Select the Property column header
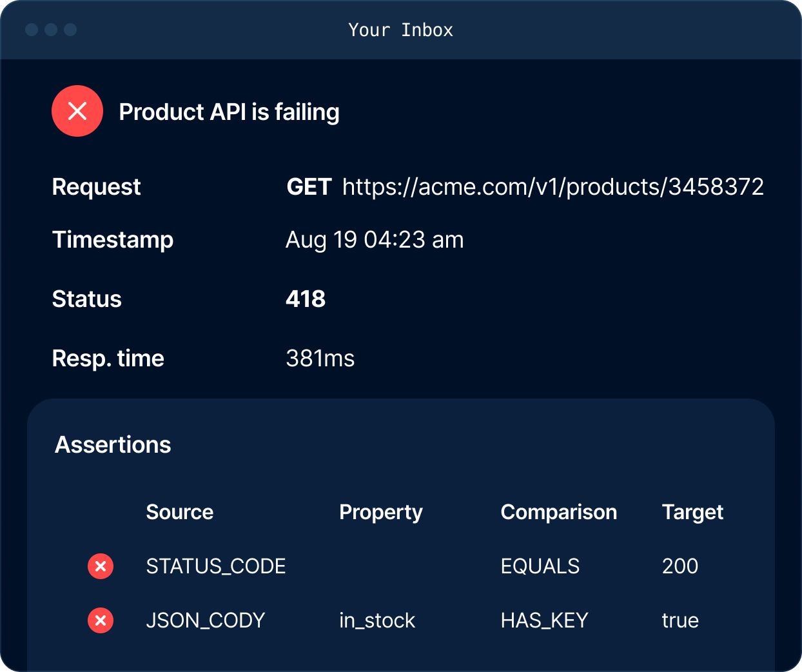 (x=380, y=512)
